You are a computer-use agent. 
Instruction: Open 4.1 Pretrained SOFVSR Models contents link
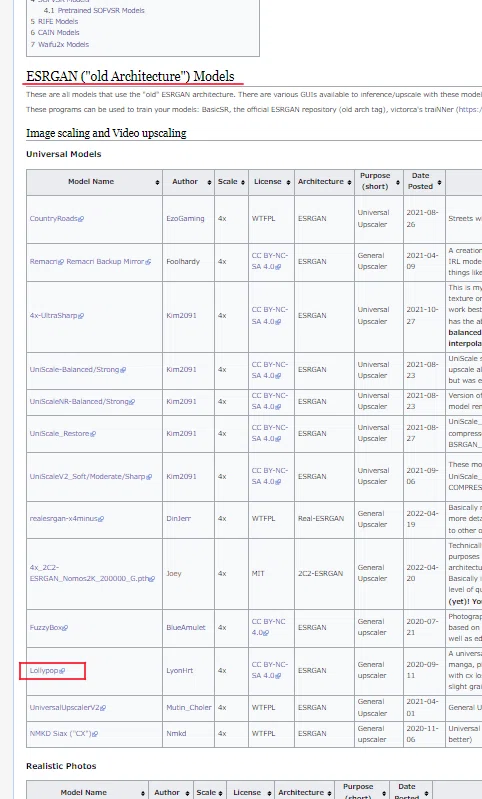click(x=94, y=10)
